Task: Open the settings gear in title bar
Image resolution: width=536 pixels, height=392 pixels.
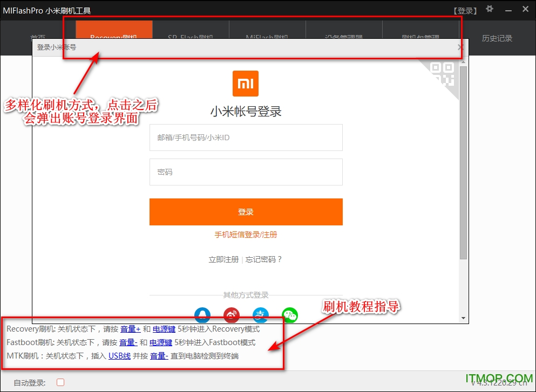Action: (489, 9)
